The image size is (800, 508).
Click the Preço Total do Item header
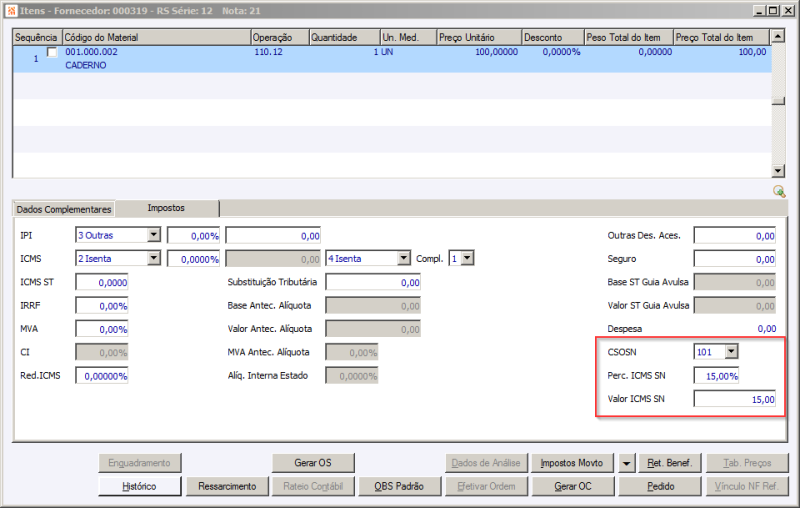click(721, 37)
